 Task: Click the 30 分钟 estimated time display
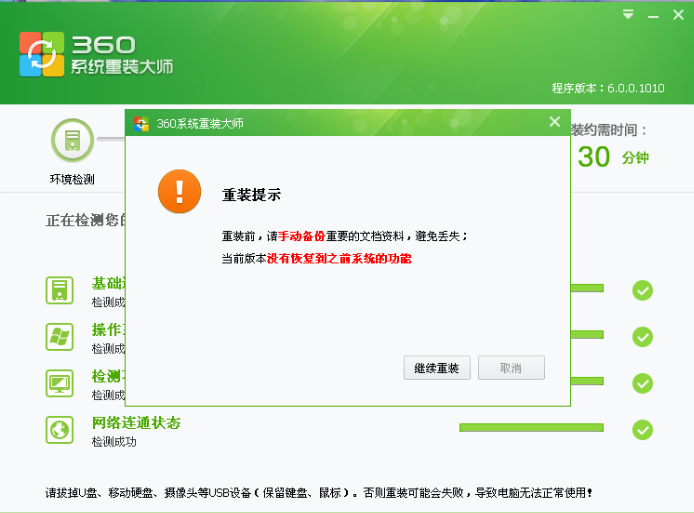(612, 157)
